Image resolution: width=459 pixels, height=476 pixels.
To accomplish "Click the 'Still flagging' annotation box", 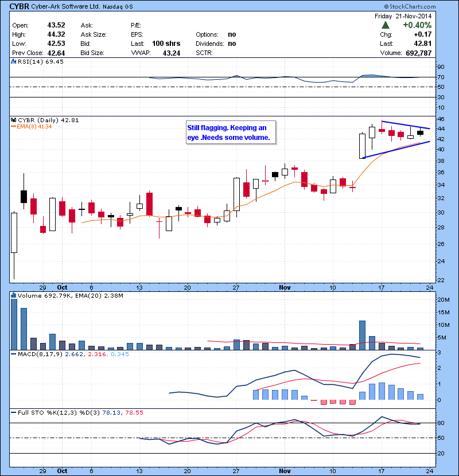I will [231, 132].
